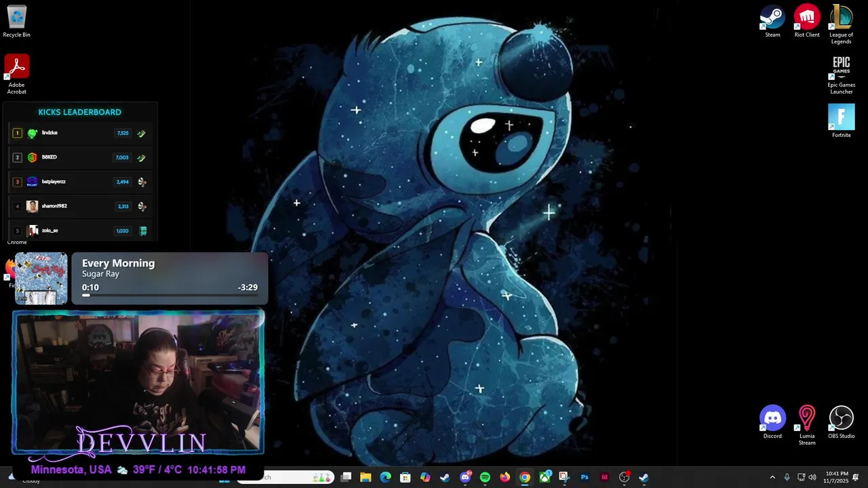Open Snipping Tool from the taskbar

click(x=564, y=477)
